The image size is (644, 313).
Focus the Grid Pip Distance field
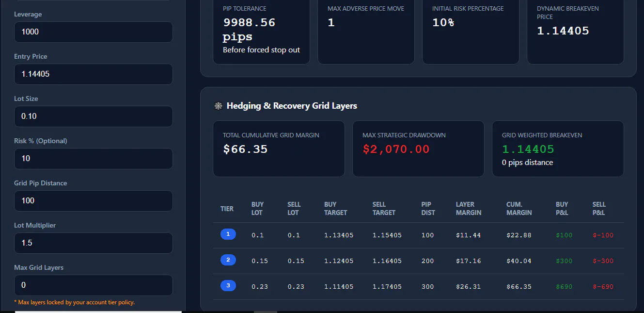[x=94, y=201]
